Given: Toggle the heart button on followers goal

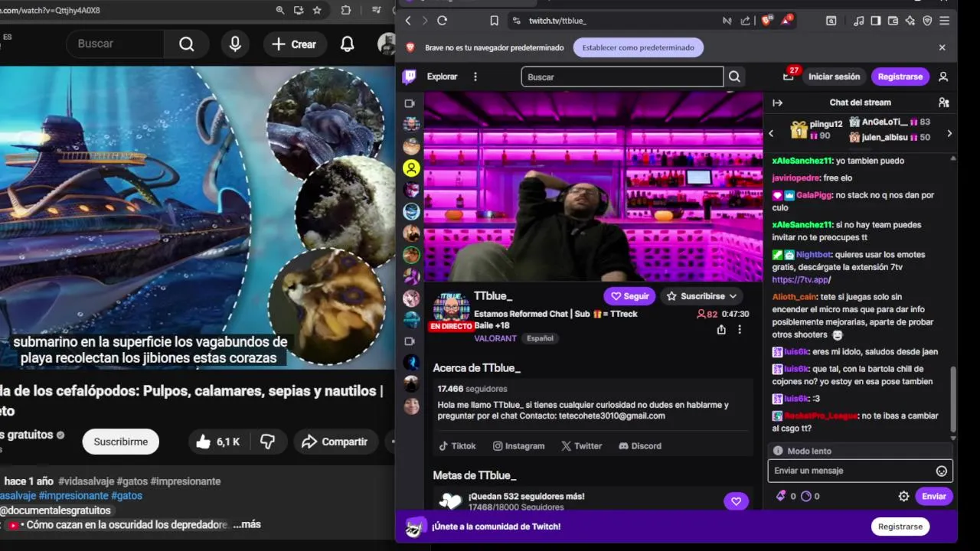Looking at the screenshot, I should (x=736, y=501).
